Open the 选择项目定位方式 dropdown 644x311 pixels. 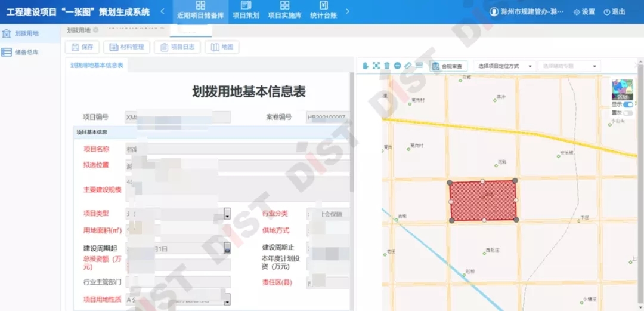tap(504, 66)
